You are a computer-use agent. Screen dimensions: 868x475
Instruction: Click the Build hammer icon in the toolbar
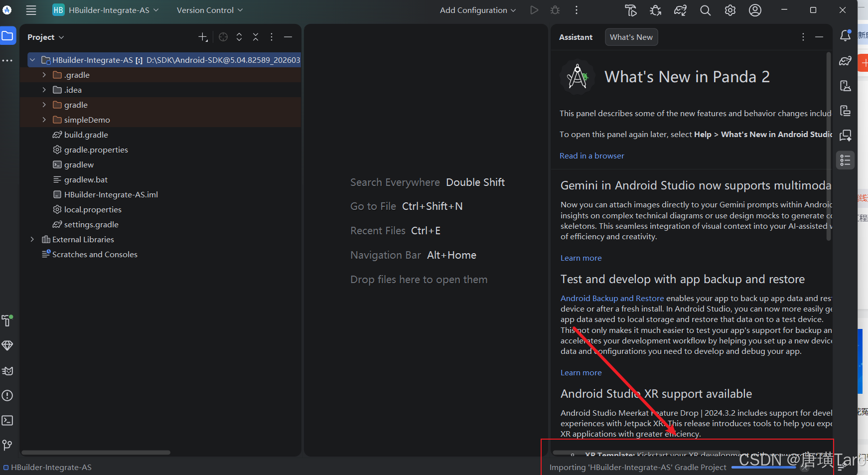point(631,10)
